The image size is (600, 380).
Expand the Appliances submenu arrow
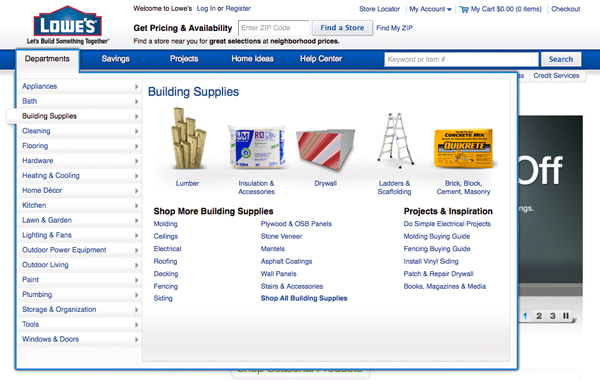point(136,86)
